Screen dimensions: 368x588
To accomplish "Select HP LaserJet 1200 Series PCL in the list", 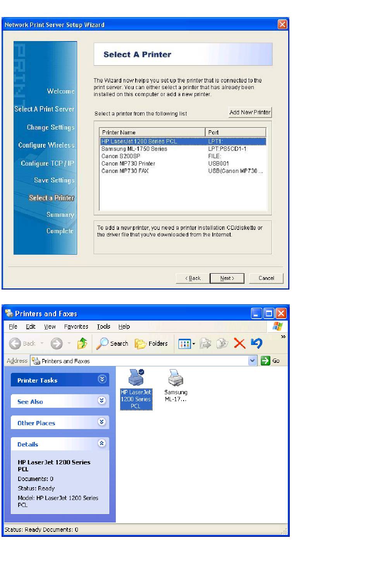I will (x=183, y=141).
